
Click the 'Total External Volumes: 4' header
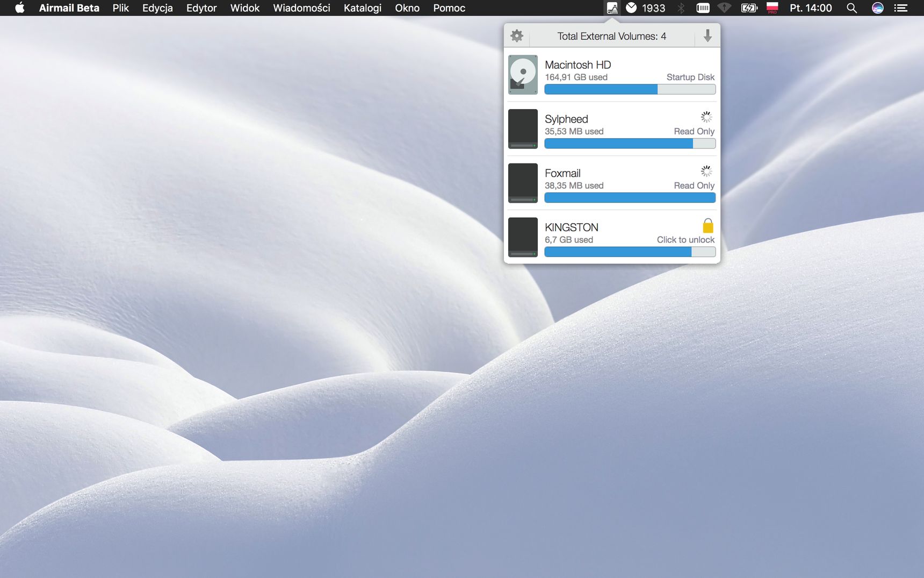tap(612, 36)
